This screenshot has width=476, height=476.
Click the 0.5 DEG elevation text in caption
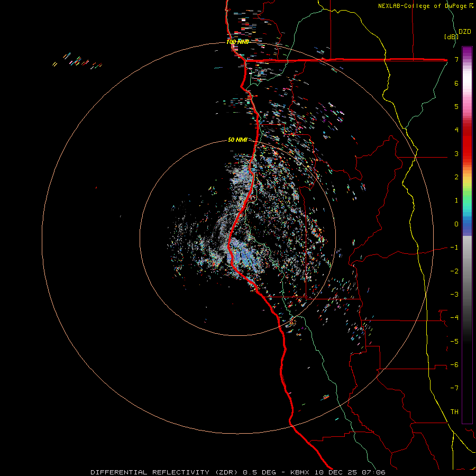[260, 472]
